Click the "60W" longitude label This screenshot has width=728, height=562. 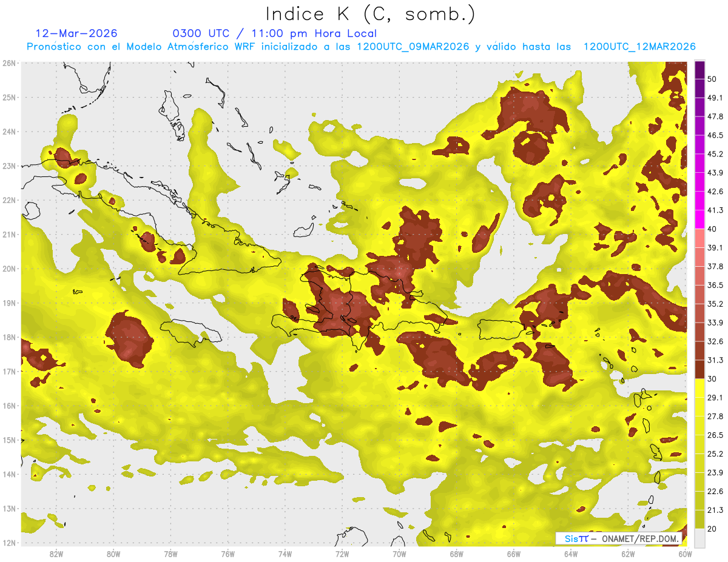[x=686, y=554]
